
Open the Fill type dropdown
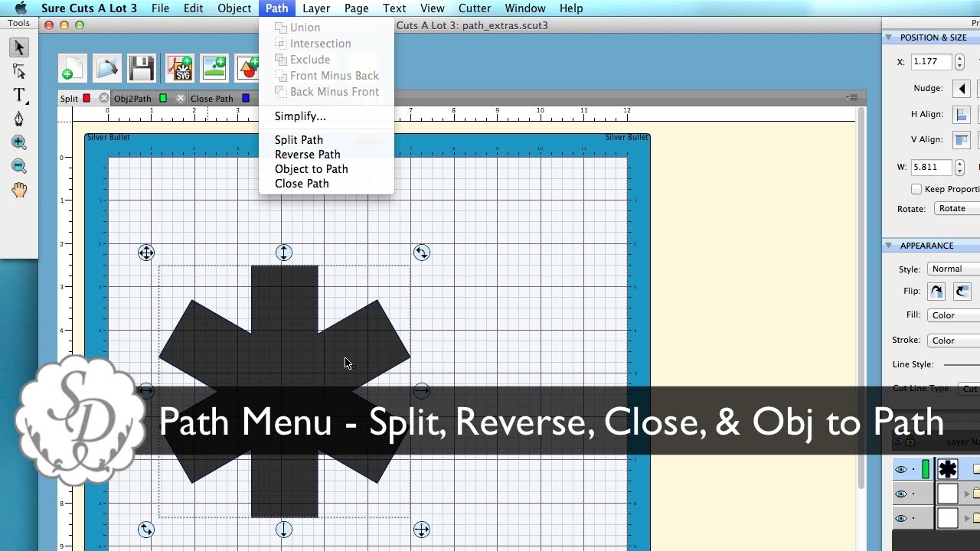[953, 315]
